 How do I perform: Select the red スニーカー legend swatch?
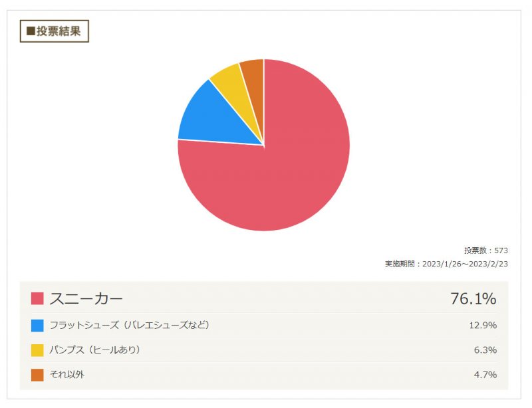tap(37, 299)
